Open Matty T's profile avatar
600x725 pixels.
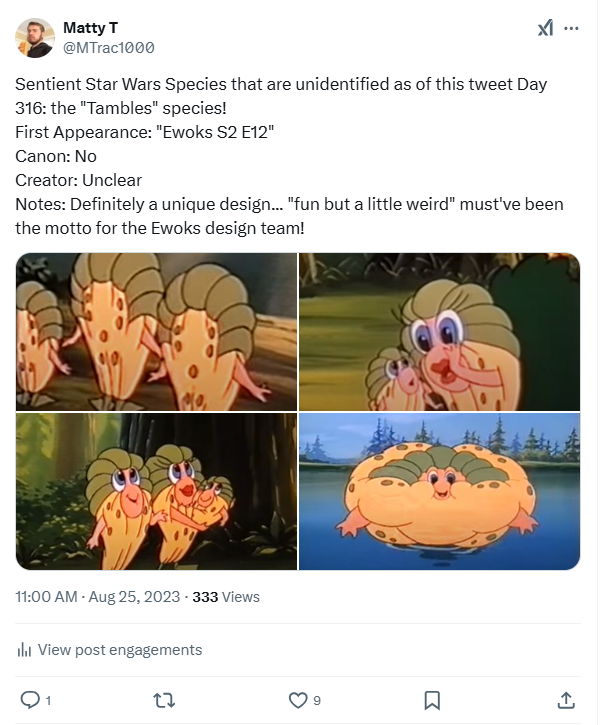[35, 37]
